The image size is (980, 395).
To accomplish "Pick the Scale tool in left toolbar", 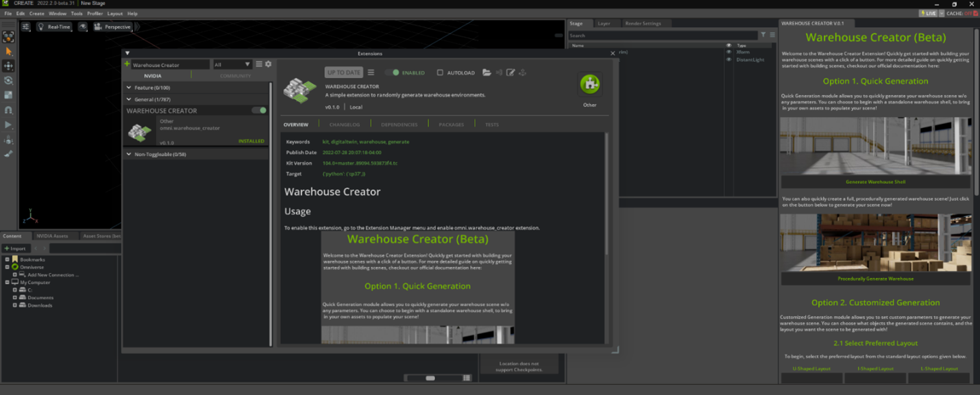I will click(x=8, y=95).
